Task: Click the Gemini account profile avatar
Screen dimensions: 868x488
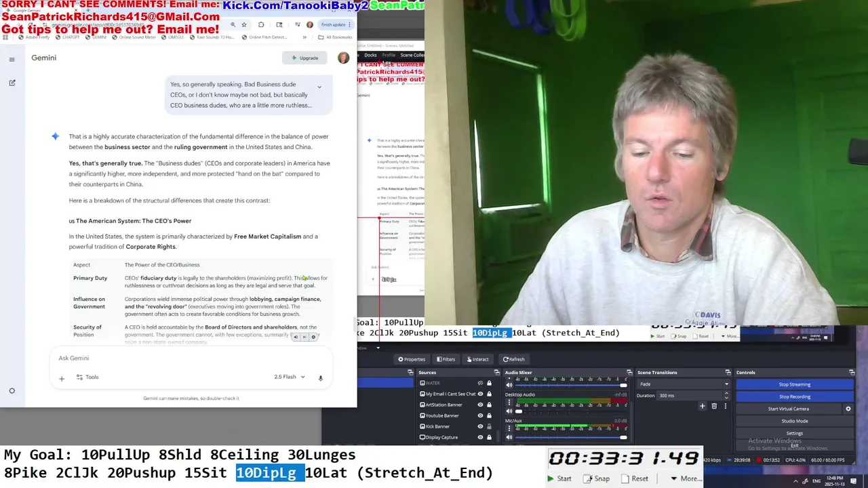Action: click(343, 58)
